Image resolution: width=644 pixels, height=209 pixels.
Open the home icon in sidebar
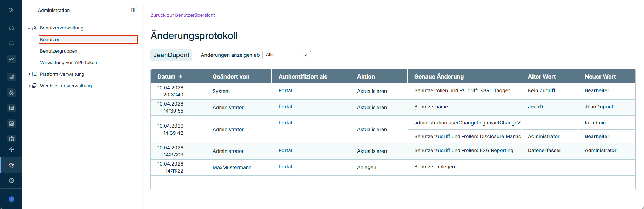tap(12, 28)
